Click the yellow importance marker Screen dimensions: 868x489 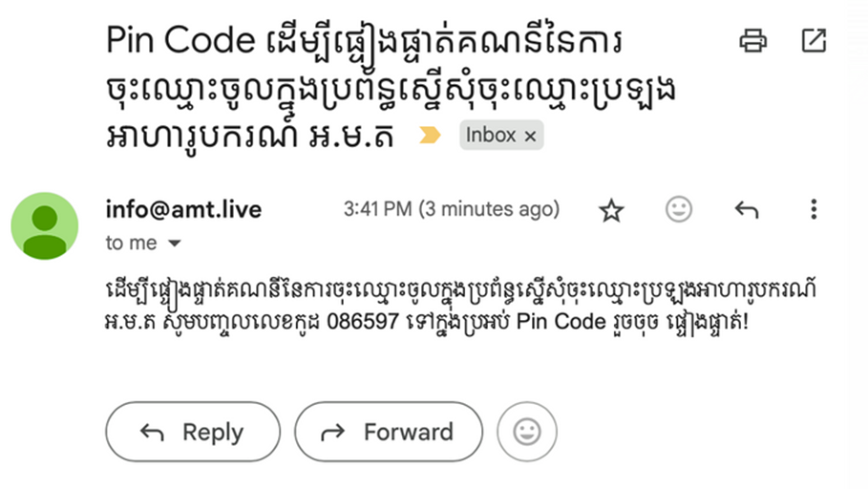431,136
